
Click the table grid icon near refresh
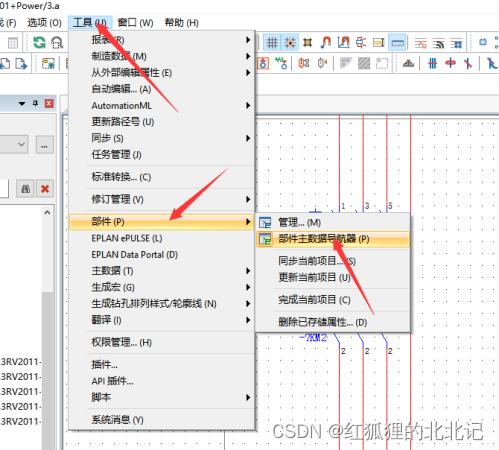point(13,43)
